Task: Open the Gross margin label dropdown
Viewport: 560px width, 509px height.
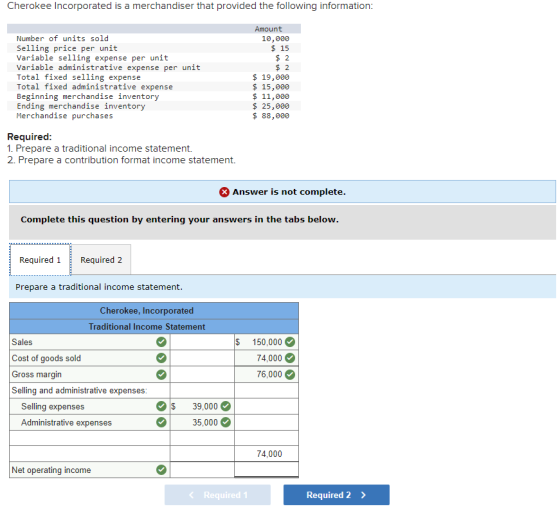Action: [90, 374]
